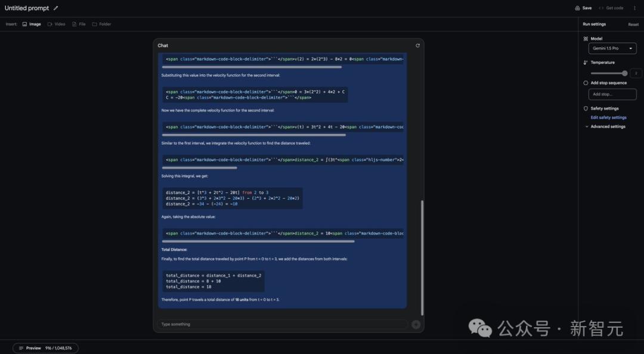Click the pencil icon to rename Untitled prompt

[56, 8]
